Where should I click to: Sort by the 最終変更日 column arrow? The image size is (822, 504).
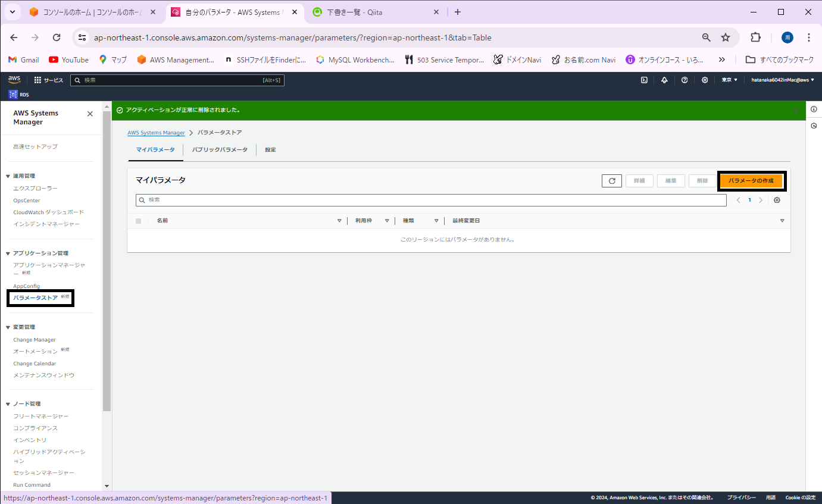tap(782, 221)
